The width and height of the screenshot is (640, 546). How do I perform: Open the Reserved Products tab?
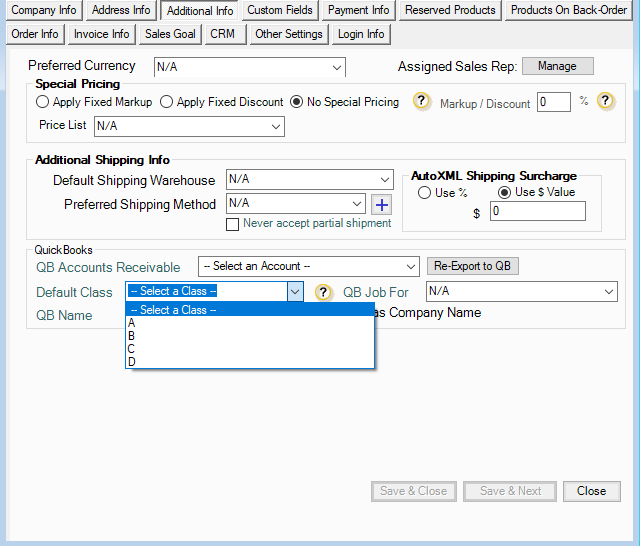coord(450,11)
